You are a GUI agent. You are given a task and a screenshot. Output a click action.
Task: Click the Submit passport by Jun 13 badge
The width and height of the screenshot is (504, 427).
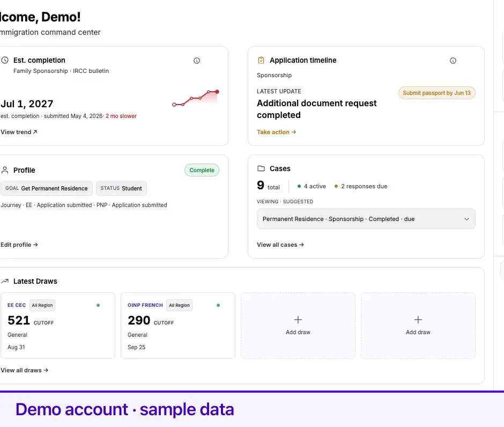point(436,93)
